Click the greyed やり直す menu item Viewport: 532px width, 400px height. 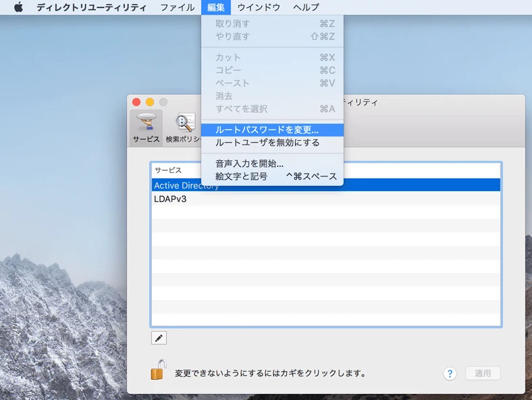[272, 36]
